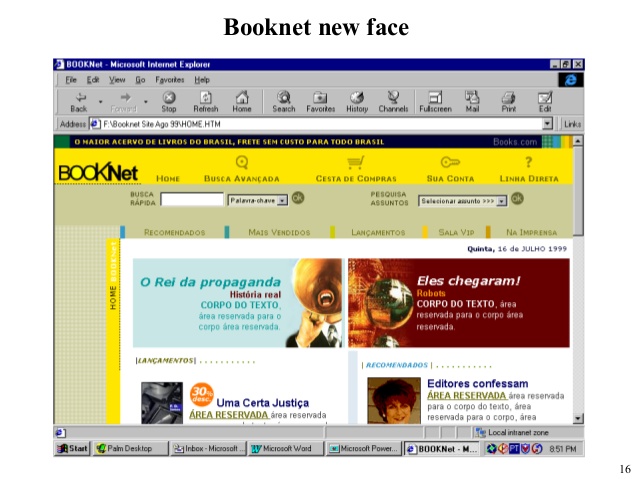Click the Stop toolbar icon
Screen dimensions: 638x479
tap(169, 97)
